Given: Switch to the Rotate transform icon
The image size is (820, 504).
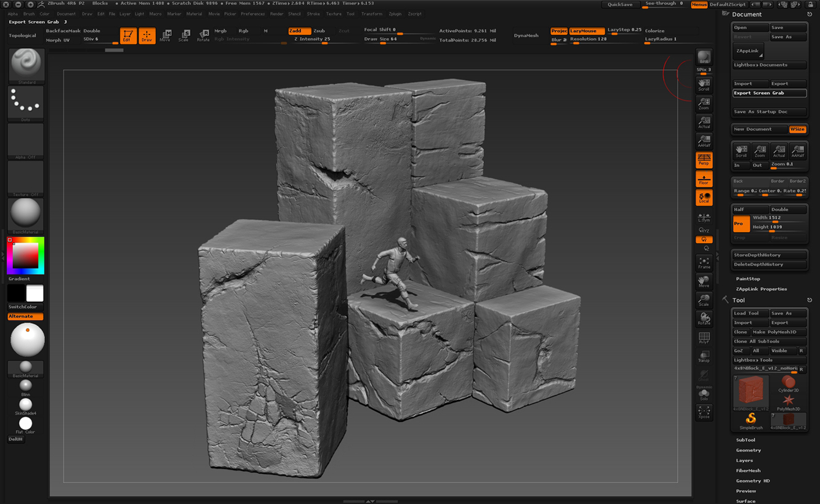Looking at the screenshot, I should coord(203,36).
